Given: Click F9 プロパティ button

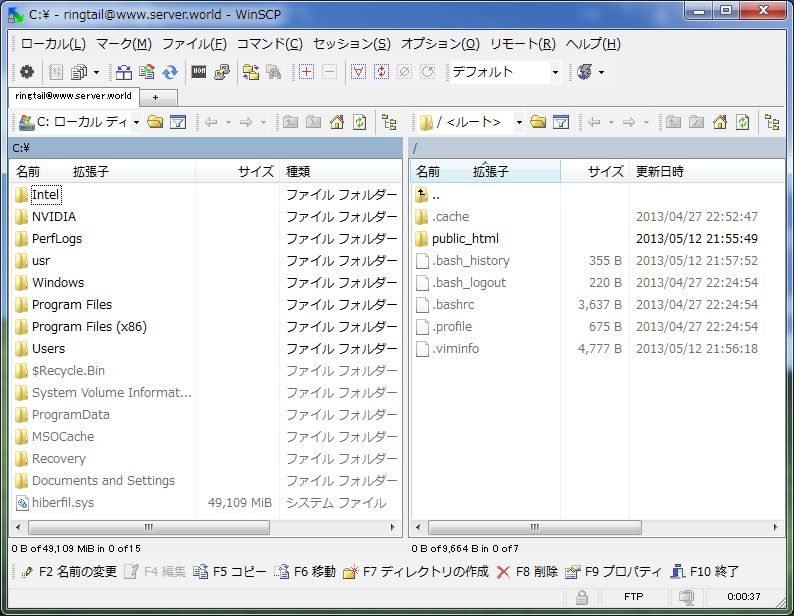Looking at the screenshot, I should tap(614, 572).
